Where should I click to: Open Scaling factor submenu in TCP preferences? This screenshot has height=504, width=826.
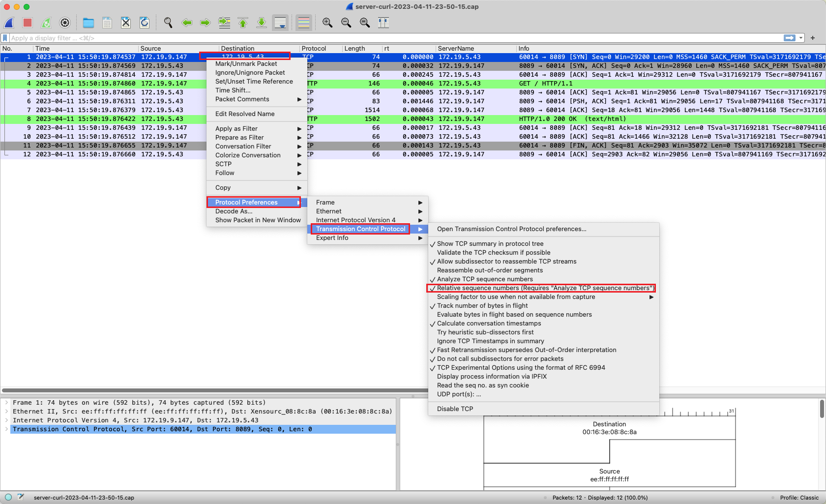543,297
